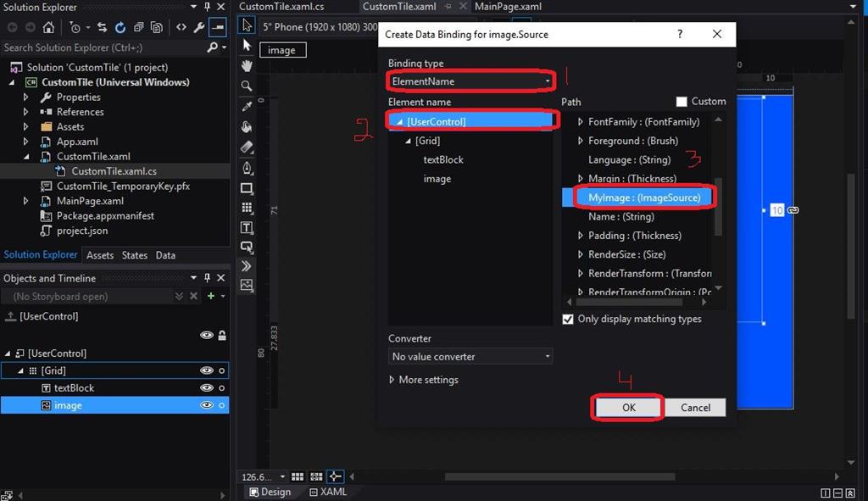Click Cancel in the data binding dialog
Viewport: 868px width, 501px height.
pos(695,408)
